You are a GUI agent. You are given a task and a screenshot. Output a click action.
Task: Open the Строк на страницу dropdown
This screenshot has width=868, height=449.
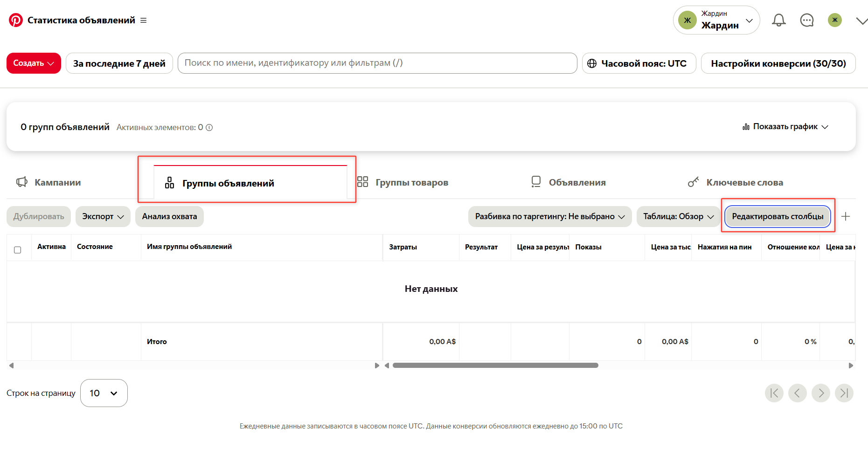(104, 393)
